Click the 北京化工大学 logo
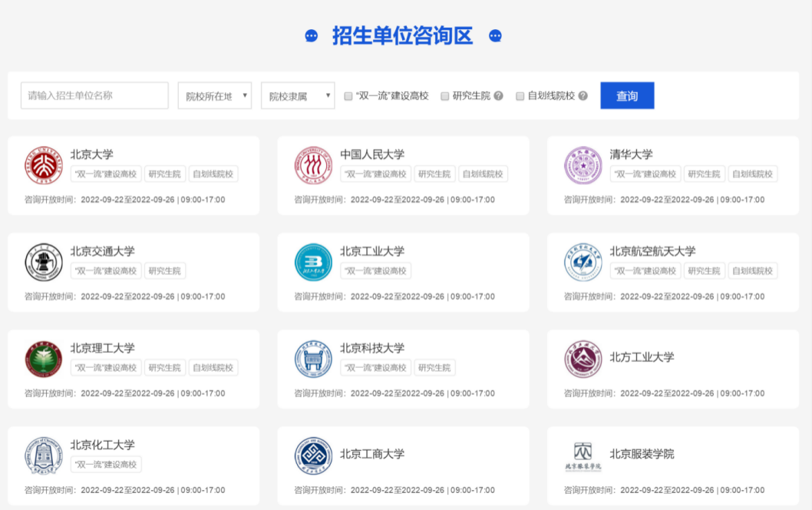The width and height of the screenshot is (812, 510). pyautogui.click(x=44, y=456)
